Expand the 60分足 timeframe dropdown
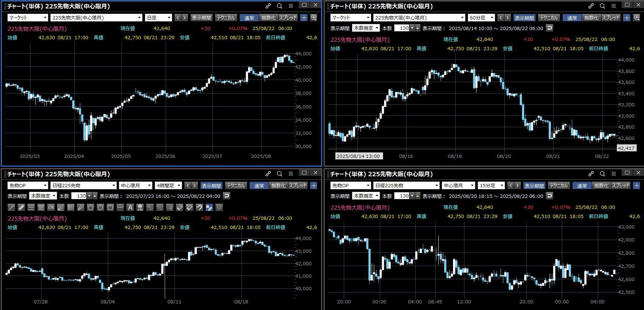644x310 pixels. click(481, 18)
